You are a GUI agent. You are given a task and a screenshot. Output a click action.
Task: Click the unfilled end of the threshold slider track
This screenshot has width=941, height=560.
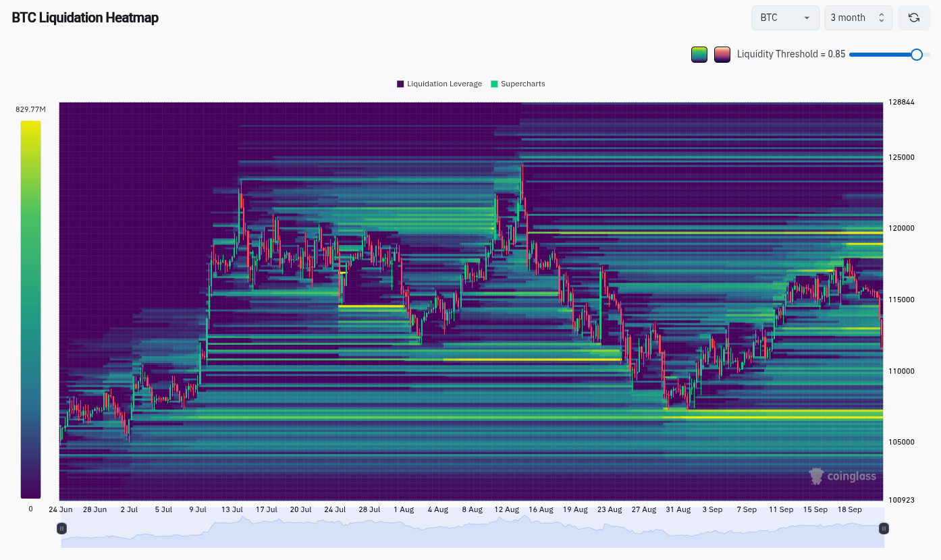927,55
